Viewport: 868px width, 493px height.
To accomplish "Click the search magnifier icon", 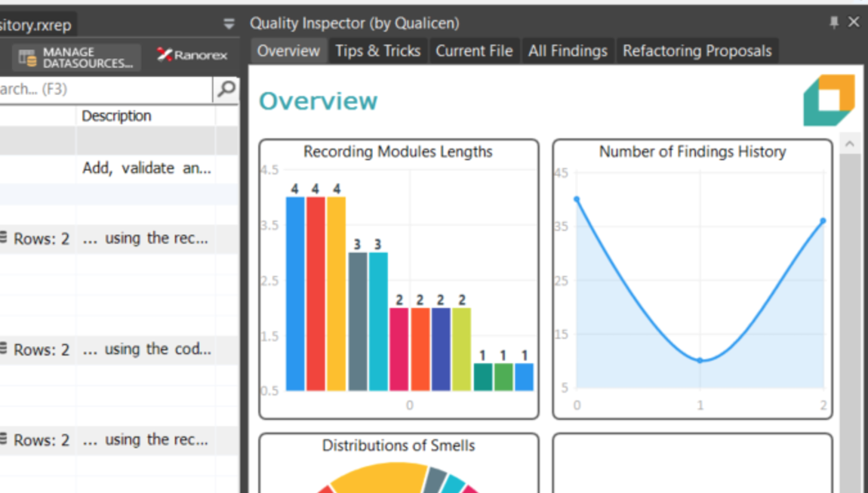I will click(226, 89).
